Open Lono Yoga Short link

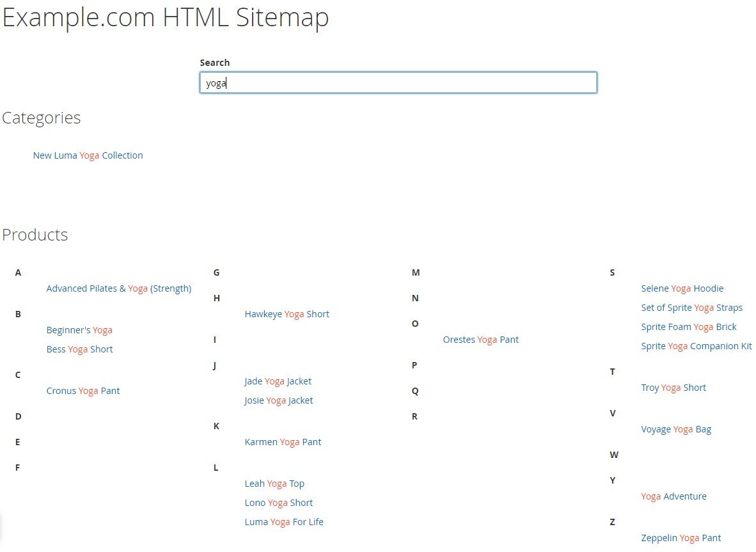[279, 502]
